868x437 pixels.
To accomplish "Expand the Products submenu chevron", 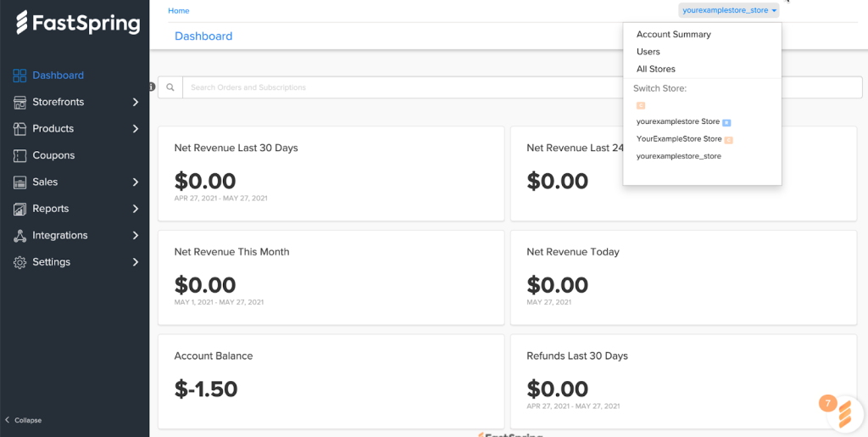I will coord(136,129).
